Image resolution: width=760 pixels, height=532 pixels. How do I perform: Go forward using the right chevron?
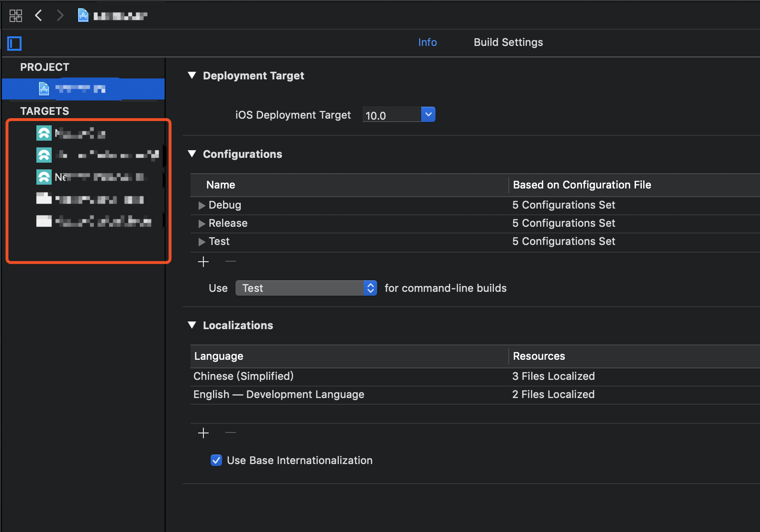pos(60,16)
